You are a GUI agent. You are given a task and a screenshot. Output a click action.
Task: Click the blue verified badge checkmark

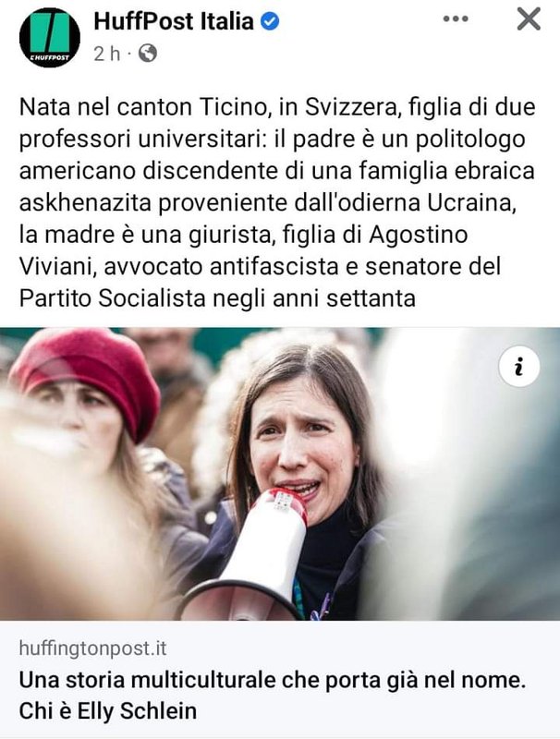tap(270, 21)
